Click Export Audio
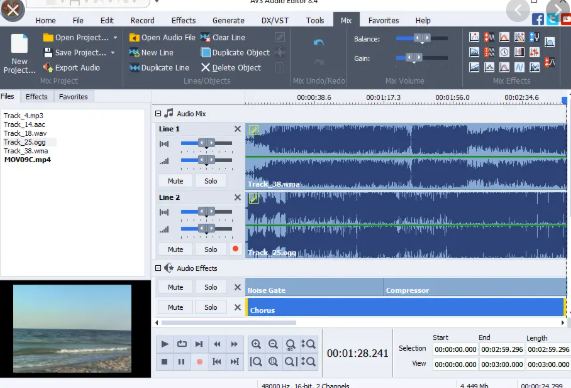 pyautogui.click(x=71, y=68)
